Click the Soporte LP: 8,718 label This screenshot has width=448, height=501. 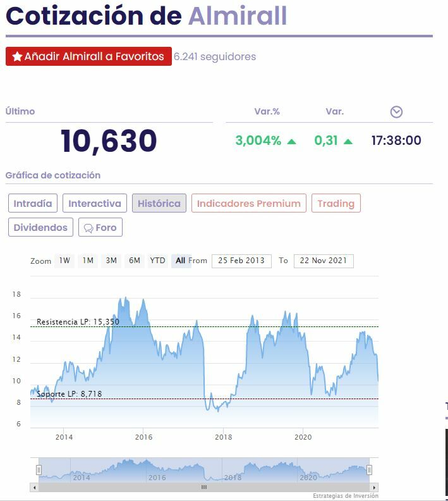click(x=70, y=394)
